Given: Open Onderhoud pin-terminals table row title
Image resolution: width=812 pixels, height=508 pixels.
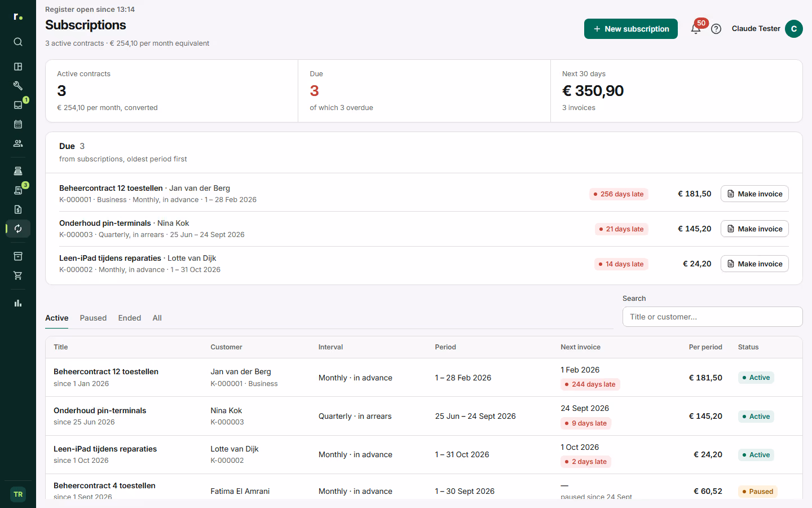Looking at the screenshot, I should pyautogui.click(x=100, y=410).
